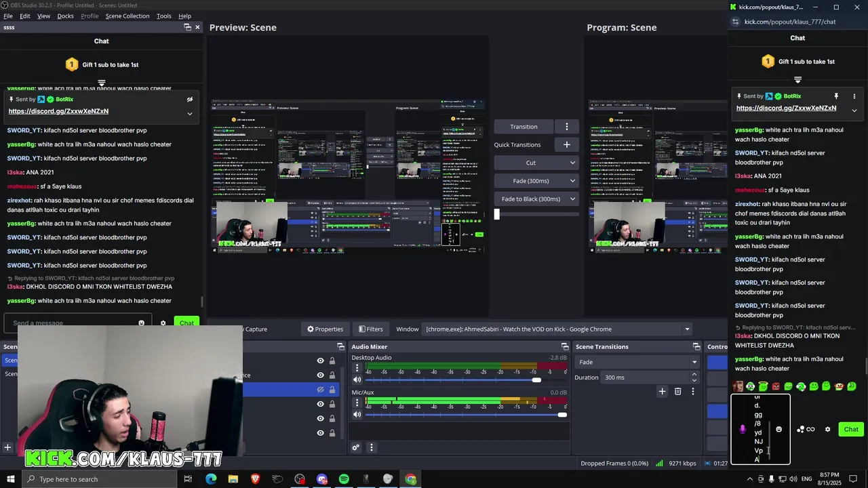This screenshot has width=868, height=488.
Task: Hide pinned message in OBS chat dock
Action: [x=190, y=99]
